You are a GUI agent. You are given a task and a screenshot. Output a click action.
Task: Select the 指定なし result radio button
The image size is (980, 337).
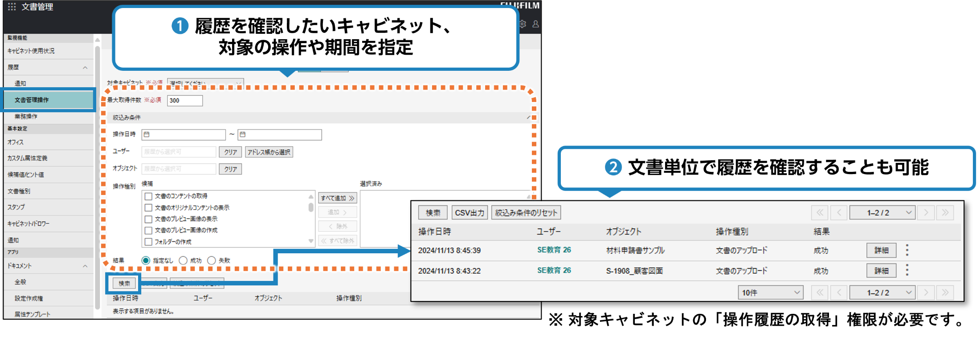pyautogui.click(x=146, y=260)
